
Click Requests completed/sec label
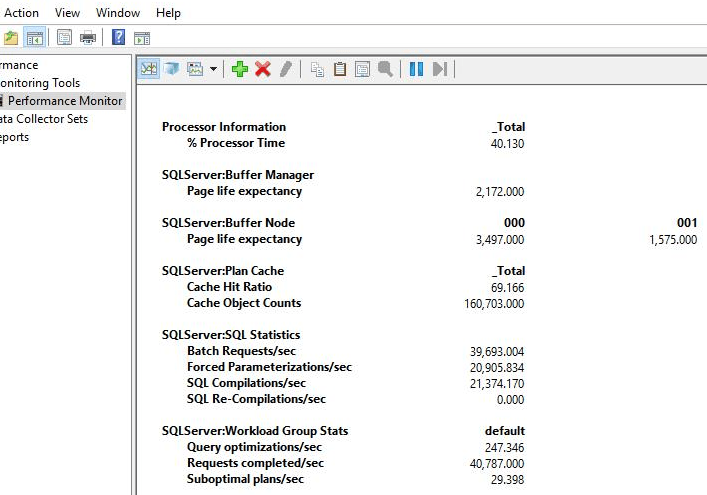pyautogui.click(x=255, y=463)
